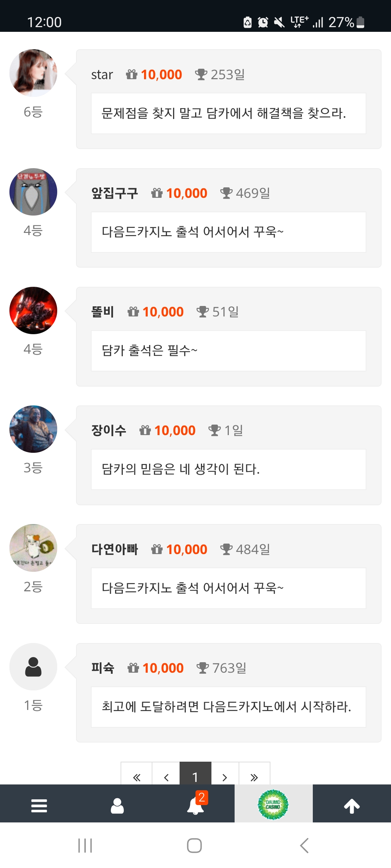Open the Android recent apps button

click(x=85, y=846)
